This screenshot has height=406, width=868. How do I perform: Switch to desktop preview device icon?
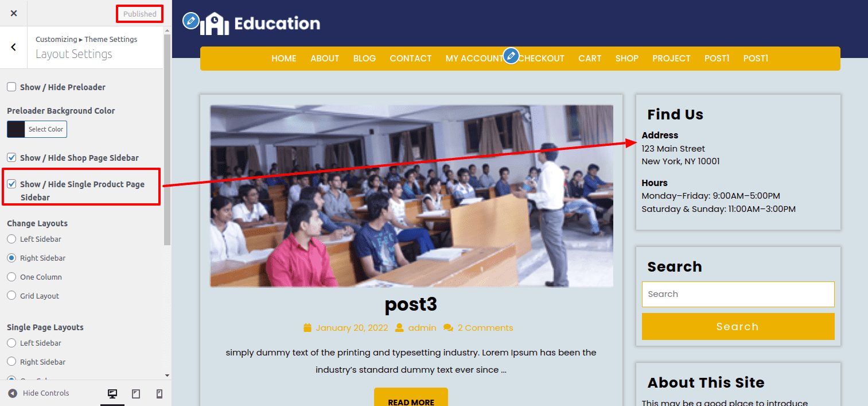click(x=112, y=393)
